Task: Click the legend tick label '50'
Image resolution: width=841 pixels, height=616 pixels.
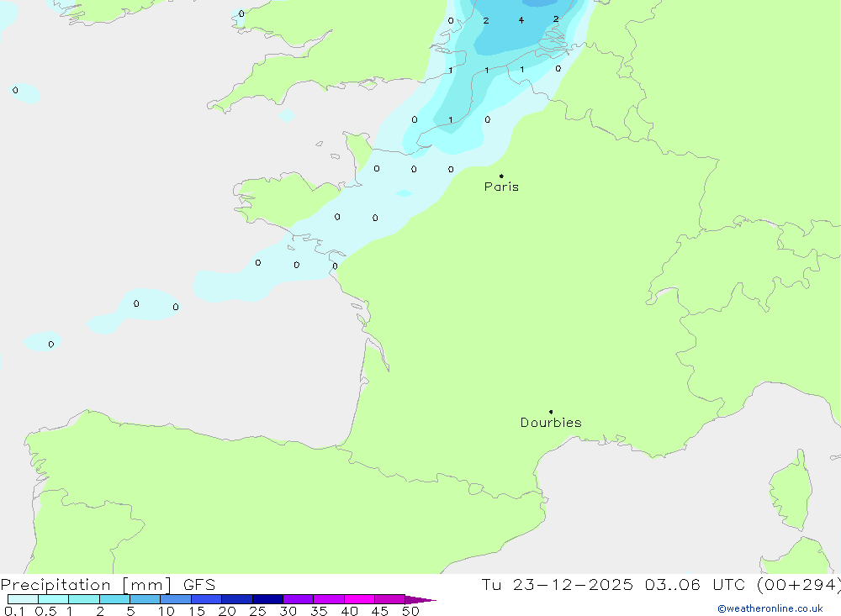Action: [x=410, y=611]
